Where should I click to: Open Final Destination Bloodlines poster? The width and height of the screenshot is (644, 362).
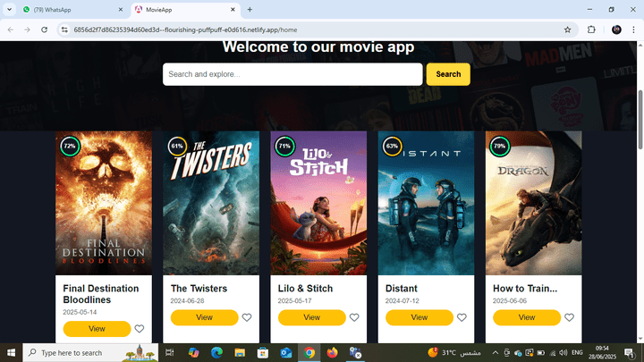coord(104,203)
